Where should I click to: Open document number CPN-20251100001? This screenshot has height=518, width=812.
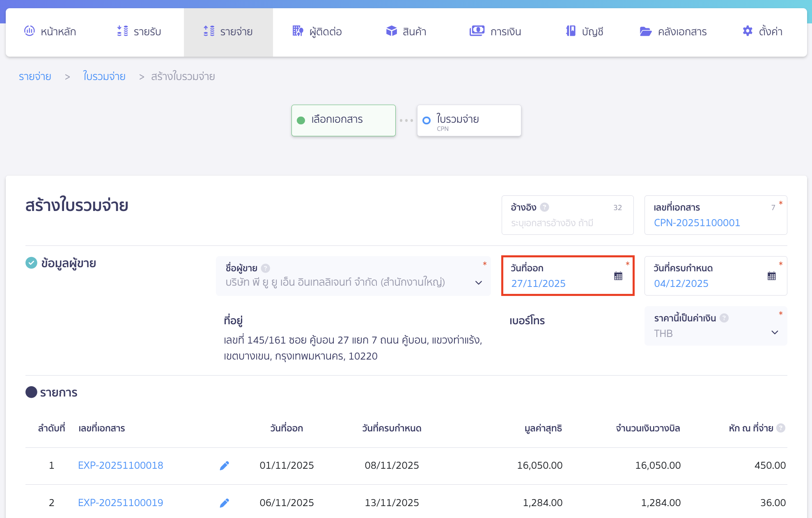[x=697, y=223]
